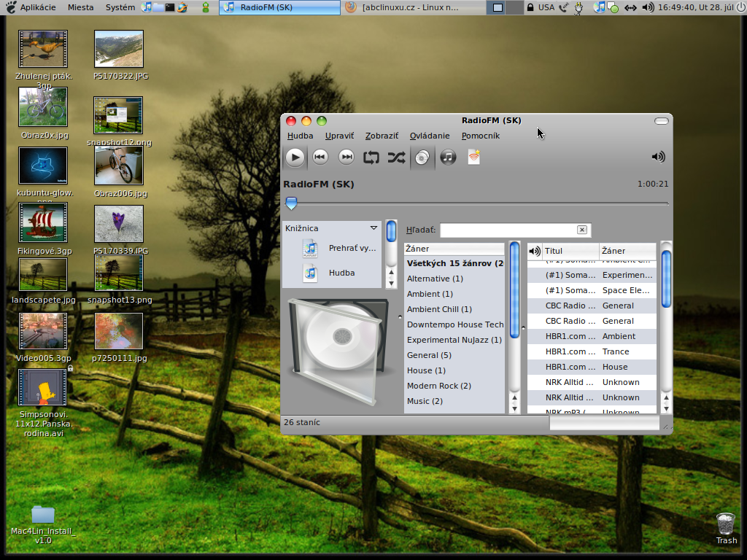Click the playing-status speaker column header

coord(535,251)
